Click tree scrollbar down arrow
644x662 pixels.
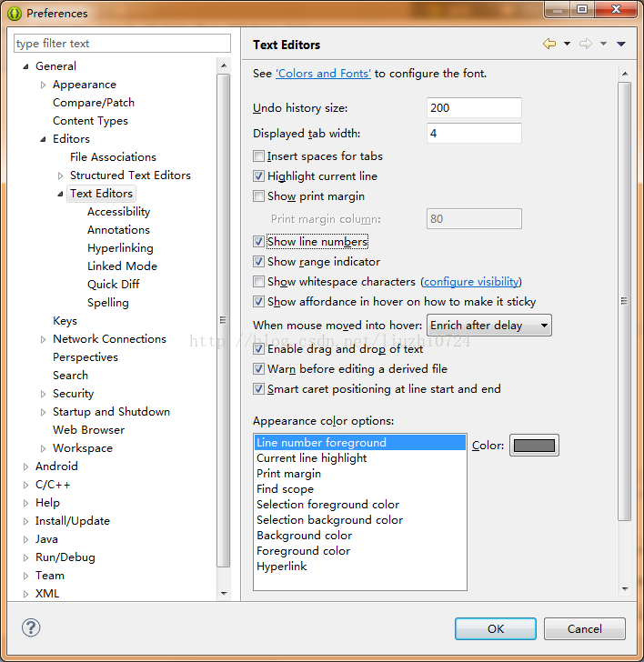coord(224,593)
